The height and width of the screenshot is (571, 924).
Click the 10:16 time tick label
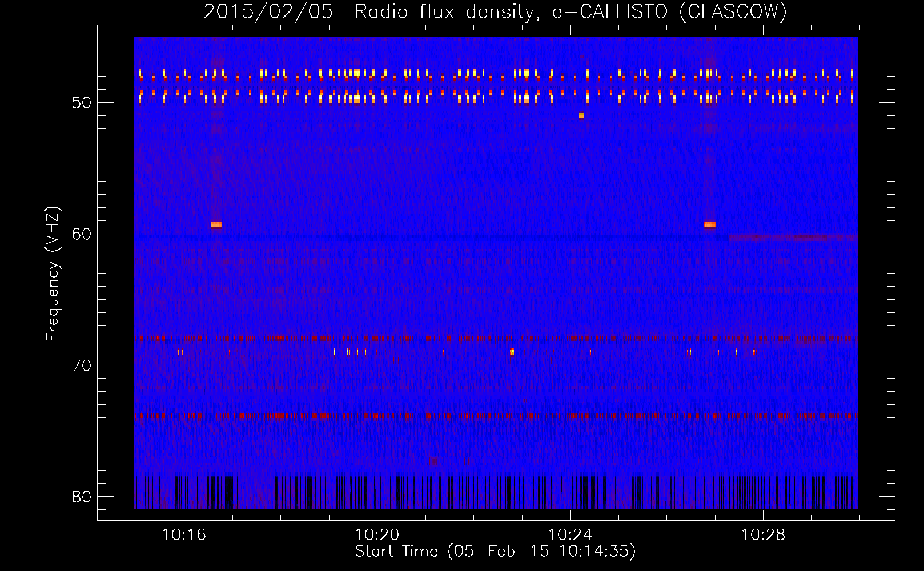184,534
